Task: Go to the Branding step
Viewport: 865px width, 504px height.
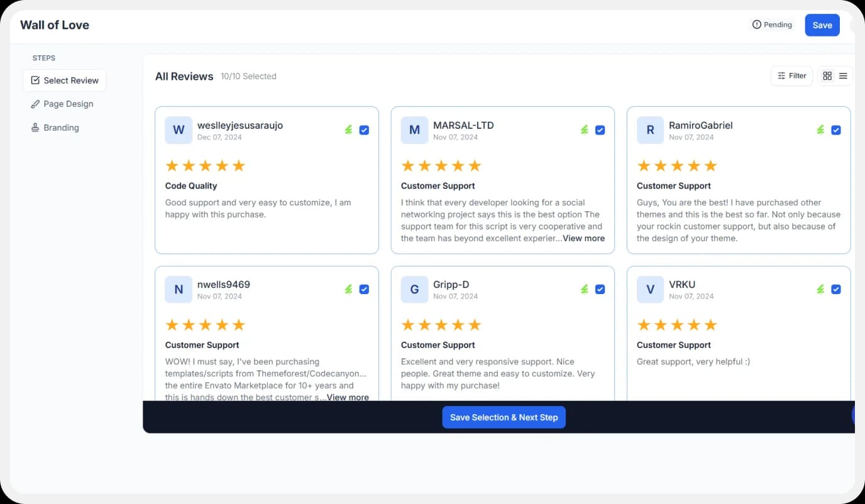Action: pyautogui.click(x=61, y=128)
